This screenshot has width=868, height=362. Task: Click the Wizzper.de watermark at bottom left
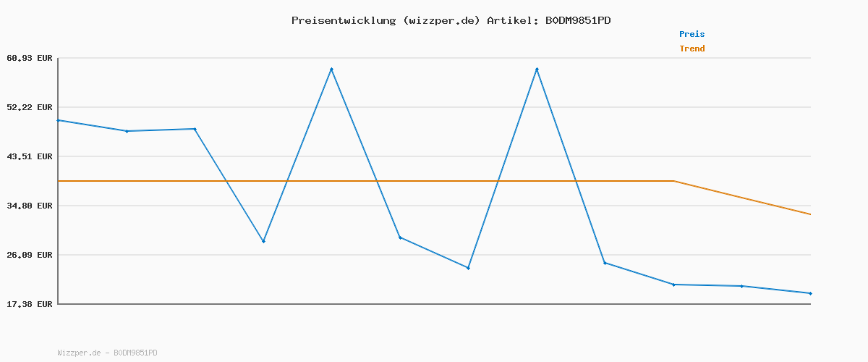(107, 353)
